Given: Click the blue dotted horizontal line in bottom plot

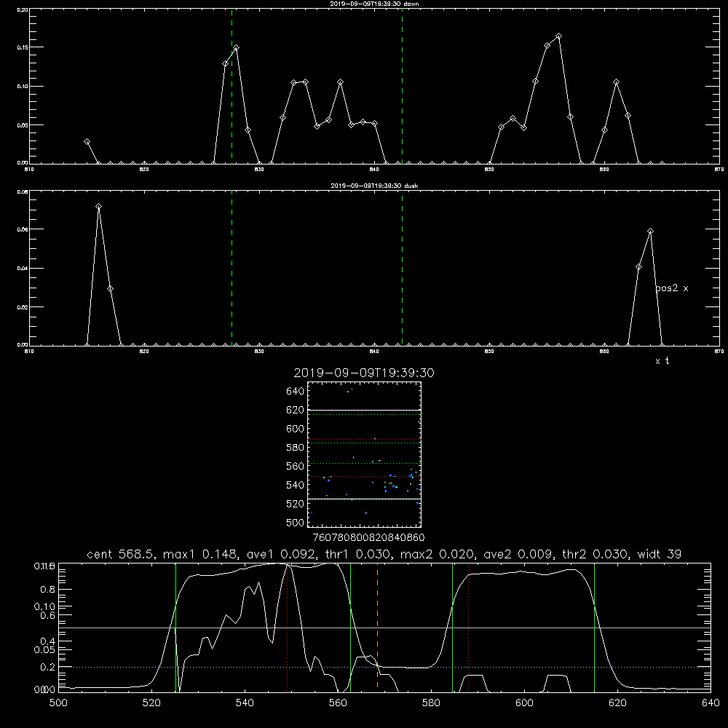Looking at the screenshot, I should [384, 667].
